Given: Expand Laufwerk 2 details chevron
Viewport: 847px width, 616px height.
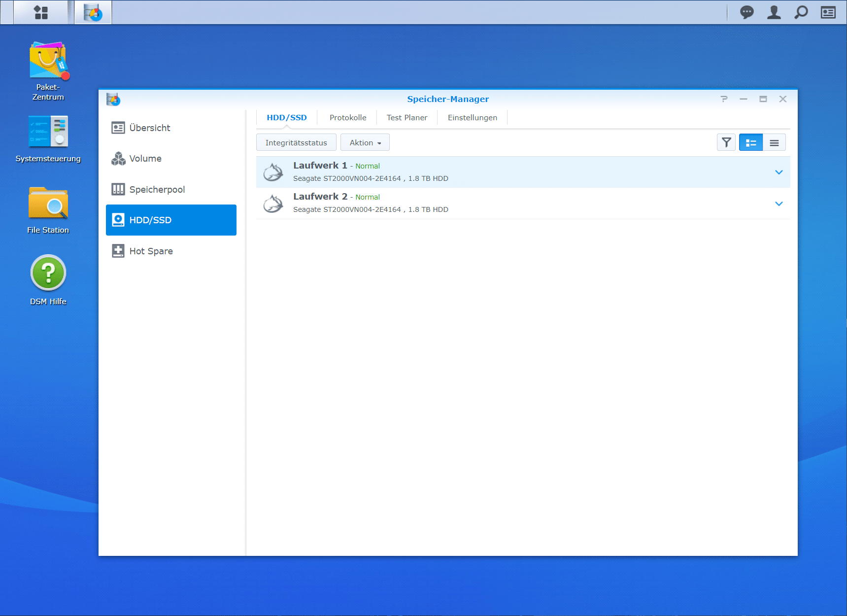Looking at the screenshot, I should tap(779, 204).
